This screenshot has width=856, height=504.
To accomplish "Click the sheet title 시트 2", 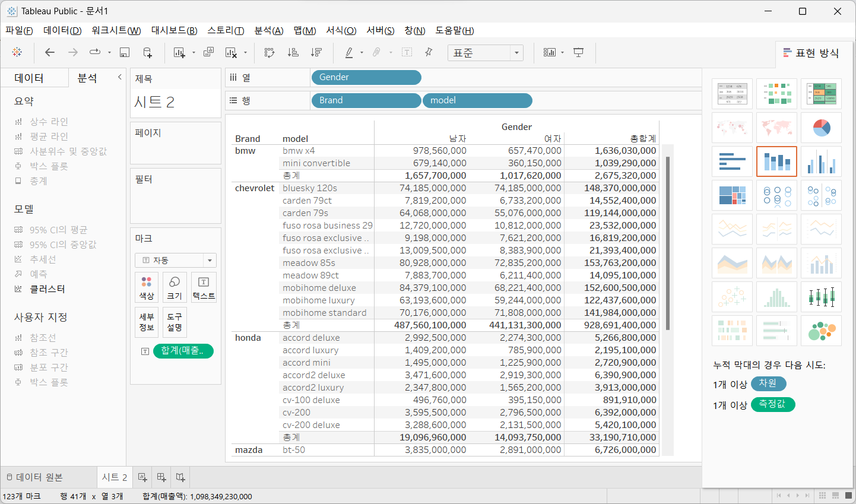I will 154,102.
